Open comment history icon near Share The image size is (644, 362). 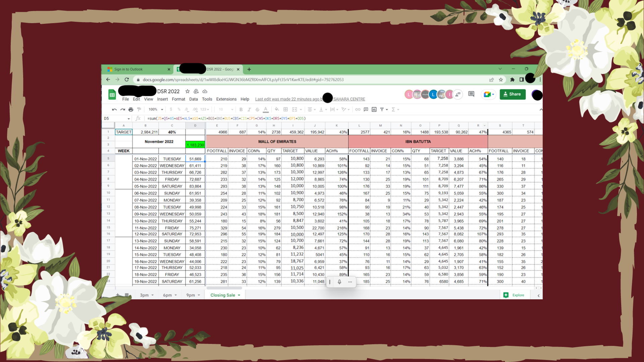tap(471, 94)
